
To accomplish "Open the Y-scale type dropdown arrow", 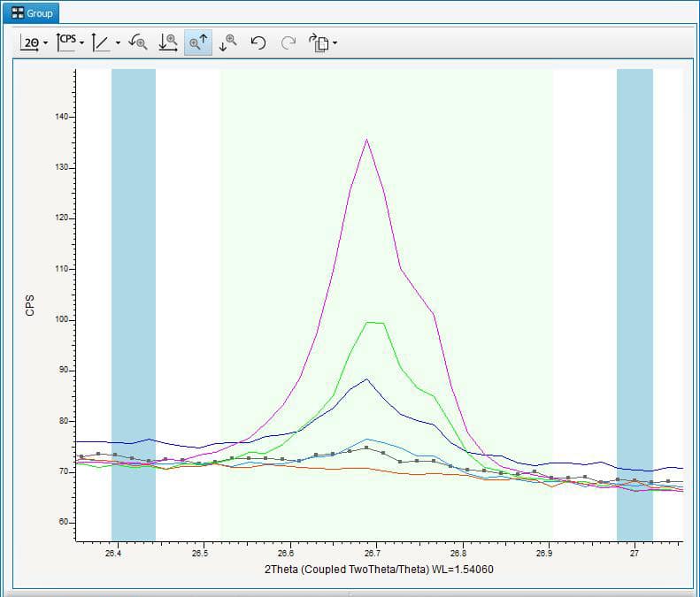I will click(x=118, y=43).
